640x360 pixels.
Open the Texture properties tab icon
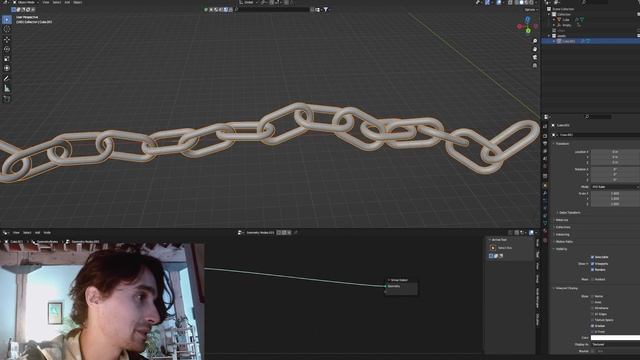(545, 240)
